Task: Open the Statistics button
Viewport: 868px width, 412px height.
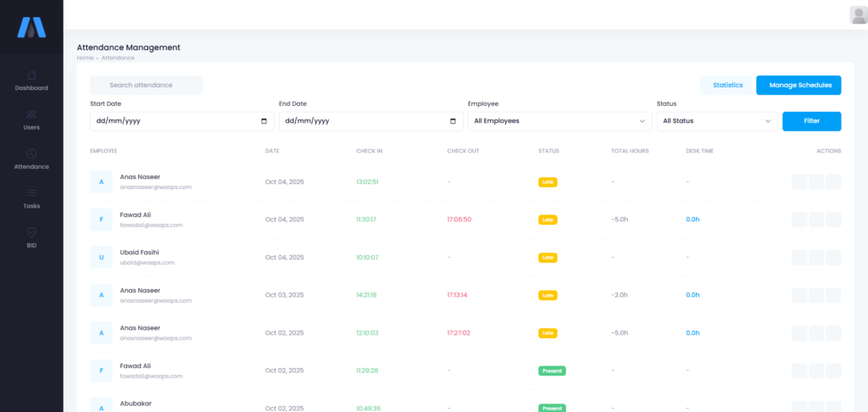Action: tap(727, 85)
